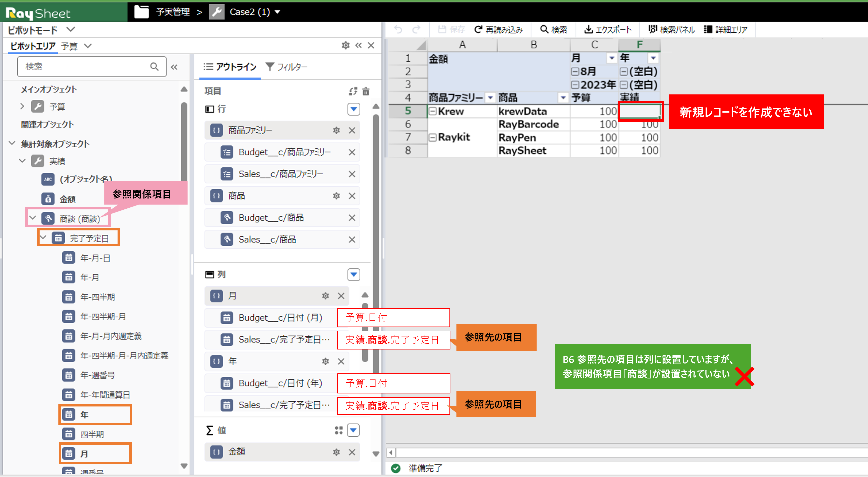This screenshot has width=868, height=477.
Task: Click the magnifier icon in search box
Action: click(x=154, y=66)
